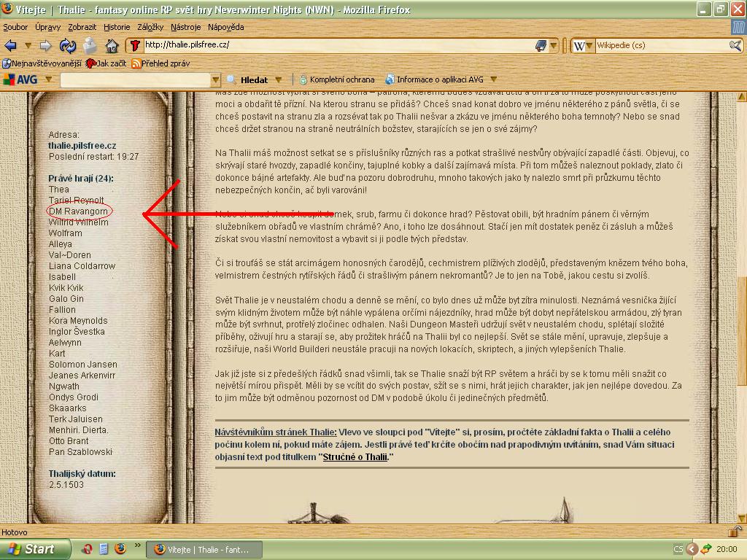Open Přehled zpráv feed bookmark
747x560 pixels.
160,63
